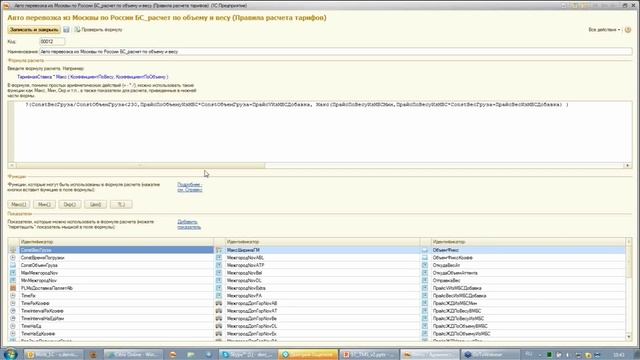Click formula scrollbar left arrow
Image resolution: width=640 pixels, height=360 pixels.
(12, 165)
